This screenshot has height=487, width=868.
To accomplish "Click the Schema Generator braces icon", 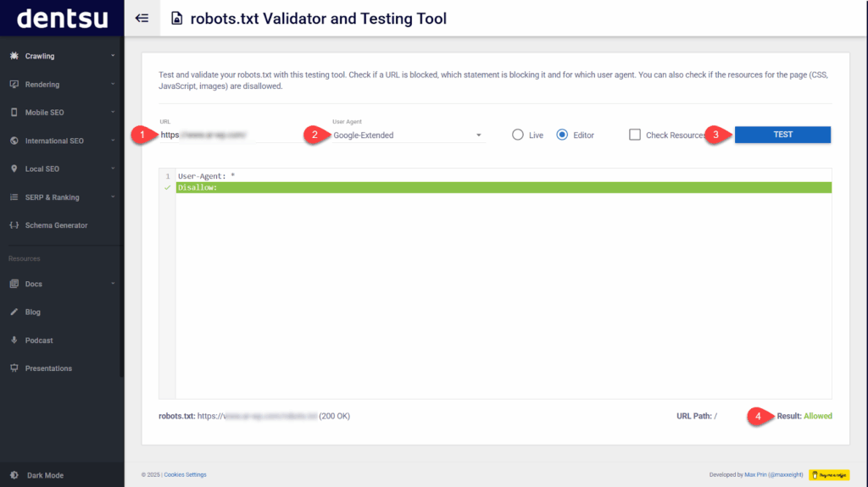I will click(14, 225).
